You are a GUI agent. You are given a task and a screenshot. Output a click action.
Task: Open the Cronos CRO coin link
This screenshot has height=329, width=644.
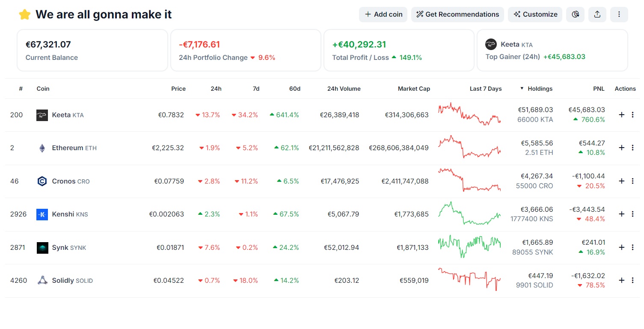click(x=71, y=181)
